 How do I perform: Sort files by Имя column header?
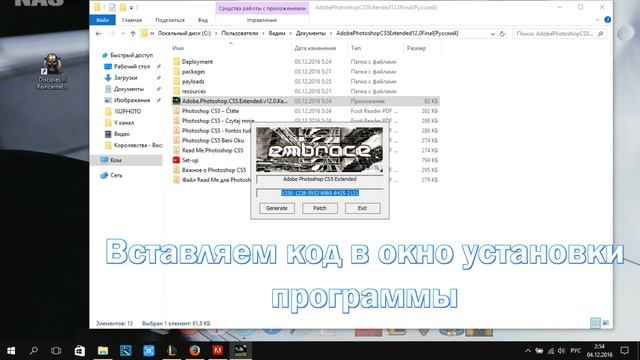click(178, 48)
